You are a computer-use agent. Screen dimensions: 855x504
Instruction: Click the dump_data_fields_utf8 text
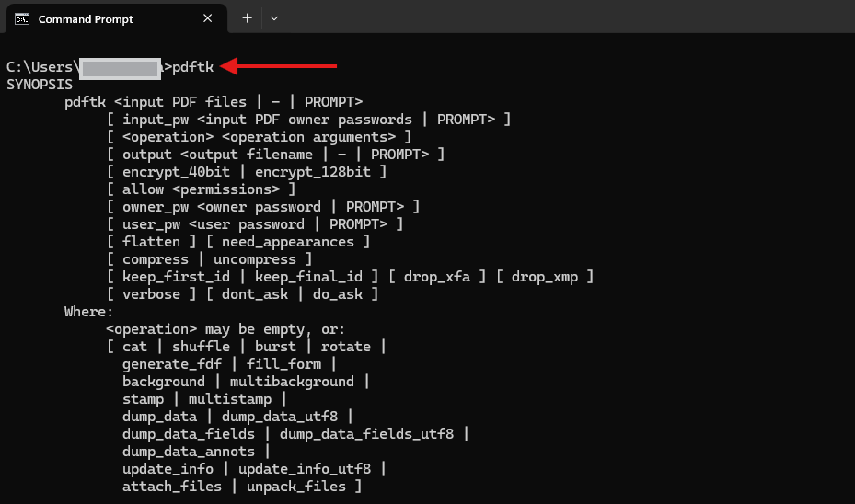point(366,434)
